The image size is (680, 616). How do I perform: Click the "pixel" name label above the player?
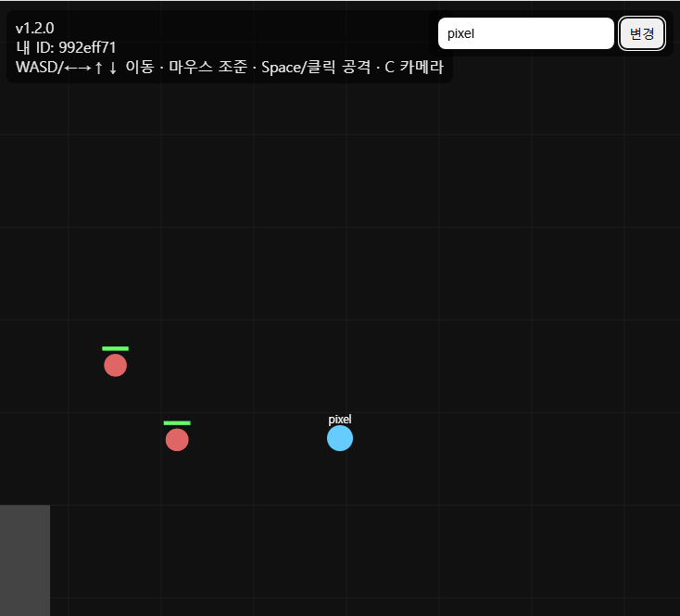pyautogui.click(x=340, y=420)
